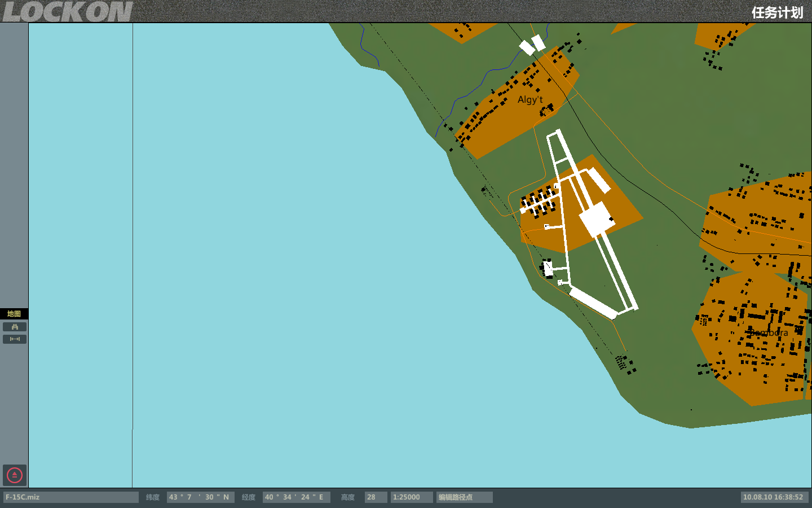The image size is (812, 508).
Task: Click the LOCK ON logo
Action: [67, 12]
